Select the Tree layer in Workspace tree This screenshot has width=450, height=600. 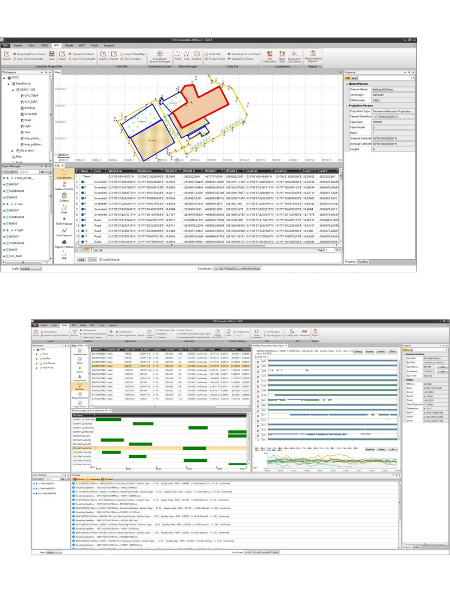[x=27, y=132]
